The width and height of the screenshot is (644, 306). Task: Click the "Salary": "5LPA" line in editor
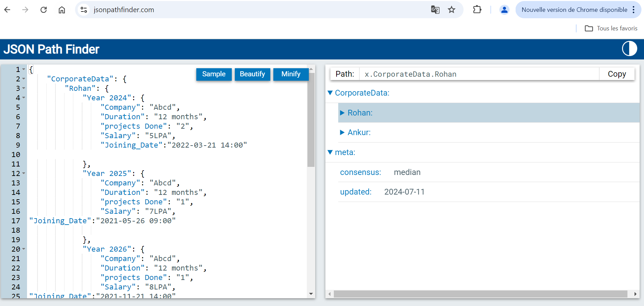[x=138, y=135]
